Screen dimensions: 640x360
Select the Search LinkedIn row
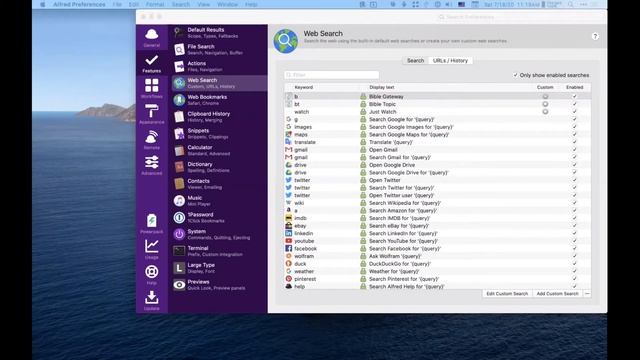(x=437, y=233)
